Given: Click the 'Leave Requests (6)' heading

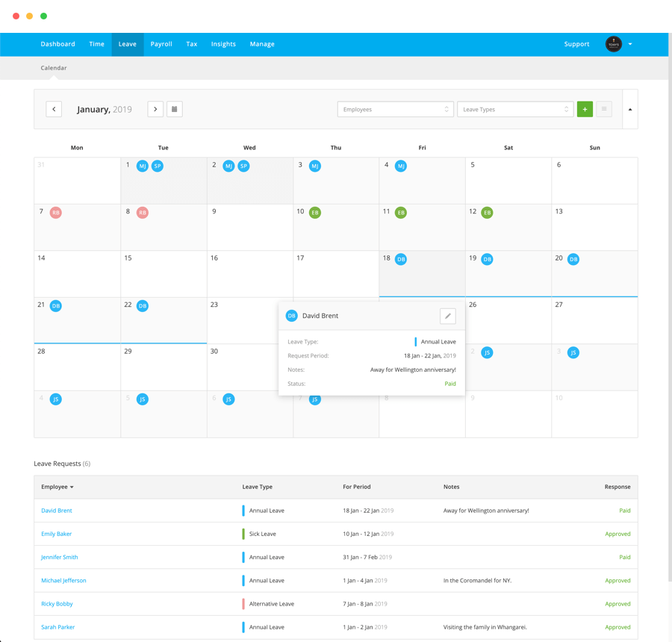Looking at the screenshot, I should click(x=62, y=464).
